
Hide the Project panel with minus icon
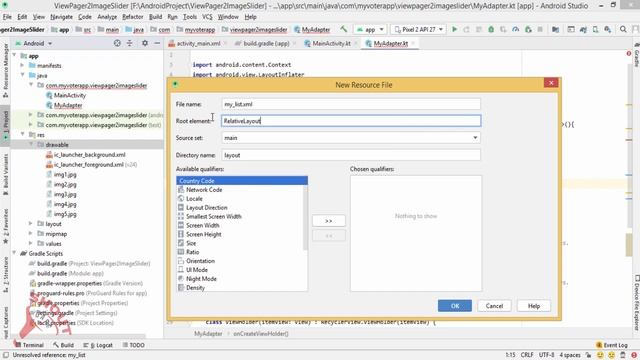coord(157,43)
